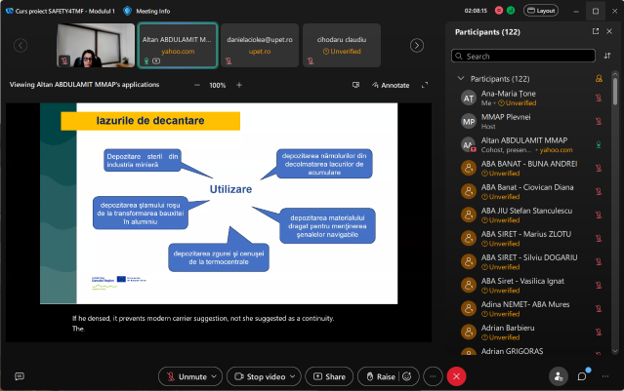Zoom in shared content with plus
The height and width of the screenshot is (391, 624).
coord(239,85)
